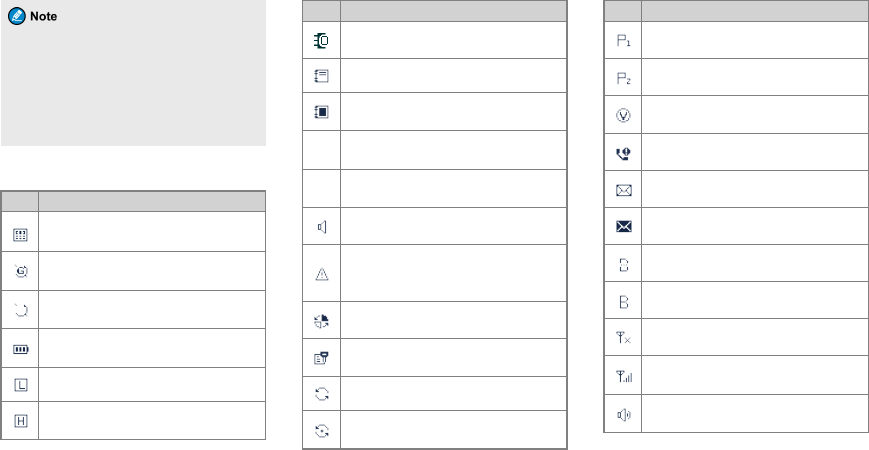Select the keypad grid icon

pyautogui.click(x=20, y=234)
